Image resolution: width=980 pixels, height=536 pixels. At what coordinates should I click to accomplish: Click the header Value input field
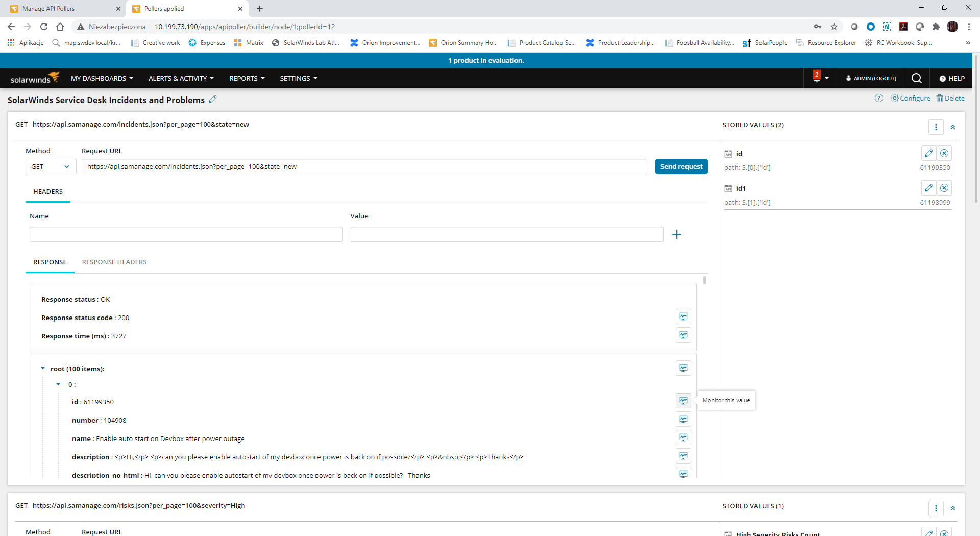507,234
